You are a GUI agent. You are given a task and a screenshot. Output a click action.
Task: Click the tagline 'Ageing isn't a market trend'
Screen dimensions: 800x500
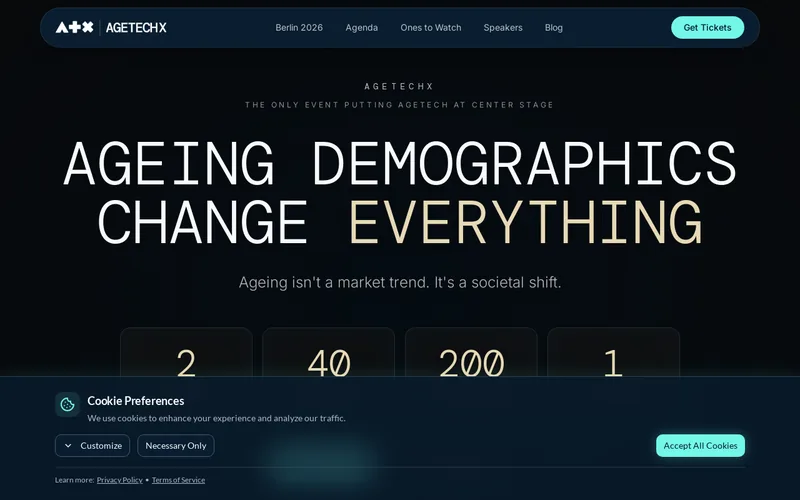[400, 282]
